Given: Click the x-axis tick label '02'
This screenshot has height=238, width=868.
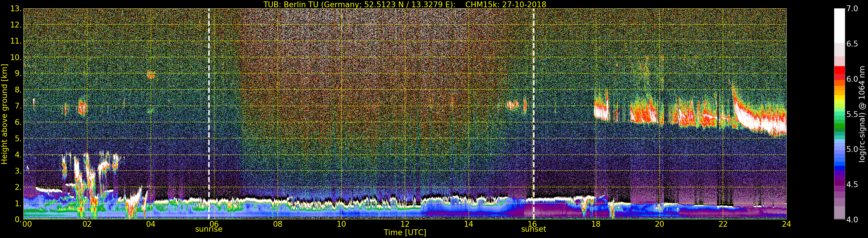Looking at the screenshot, I should click(x=87, y=224).
